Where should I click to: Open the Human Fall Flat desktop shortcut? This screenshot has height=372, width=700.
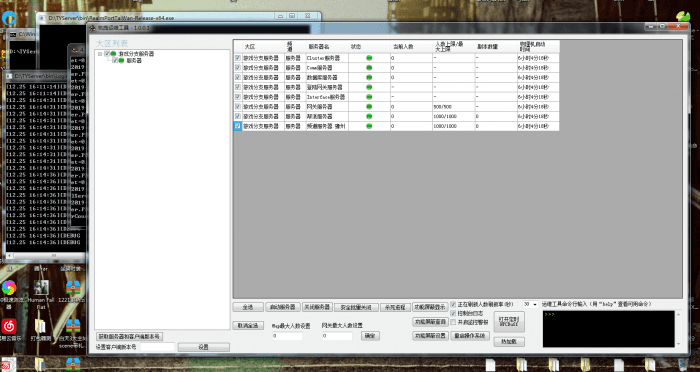(x=41, y=288)
